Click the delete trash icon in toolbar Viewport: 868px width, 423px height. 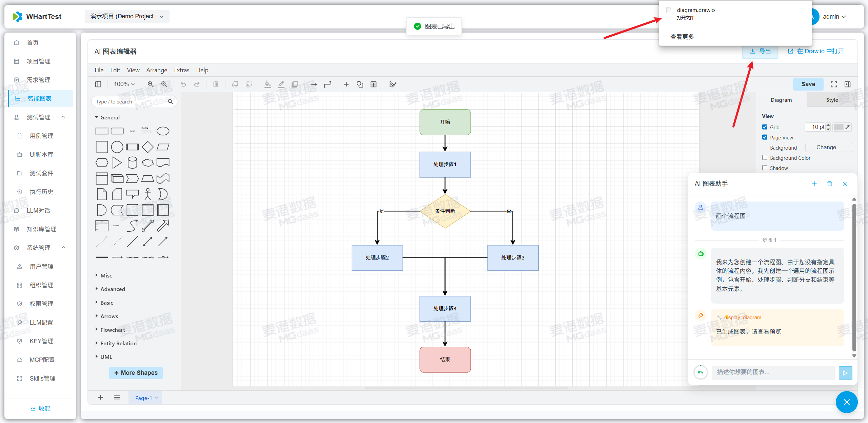216,84
